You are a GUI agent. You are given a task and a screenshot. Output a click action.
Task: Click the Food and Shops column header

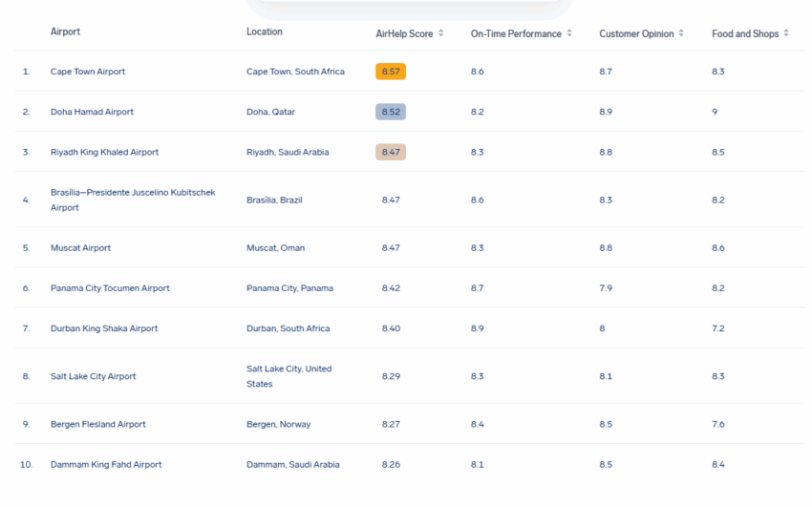pyautogui.click(x=745, y=33)
